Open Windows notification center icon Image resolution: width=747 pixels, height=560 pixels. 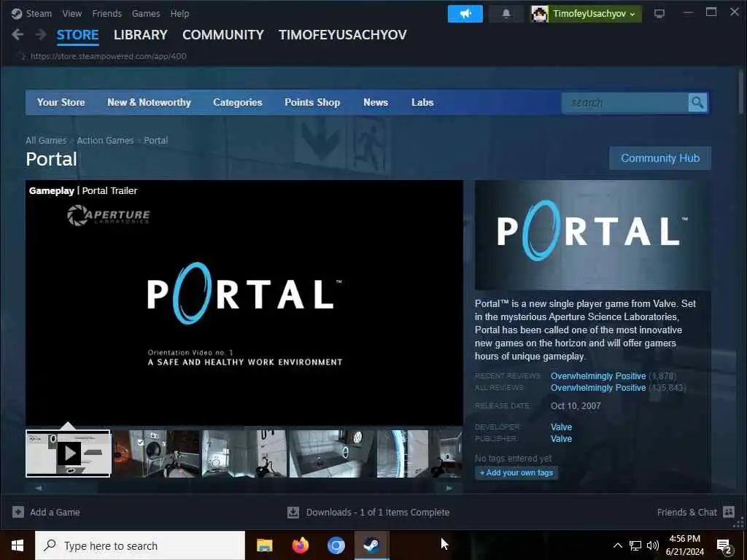tap(724, 545)
